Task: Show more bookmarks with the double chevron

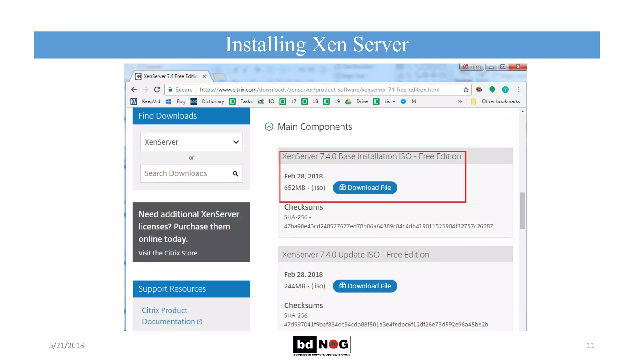Action: coord(460,101)
